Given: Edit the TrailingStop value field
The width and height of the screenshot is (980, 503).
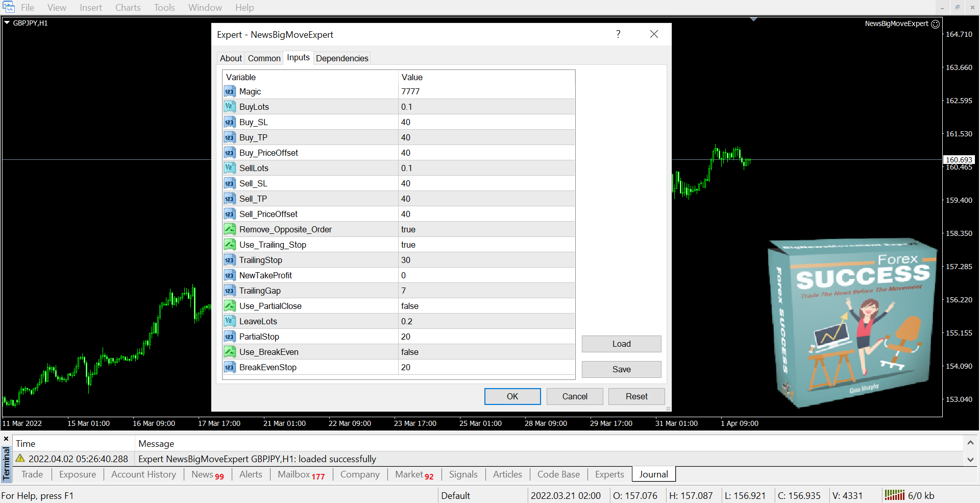Looking at the screenshot, I should [x=485, y=260].
